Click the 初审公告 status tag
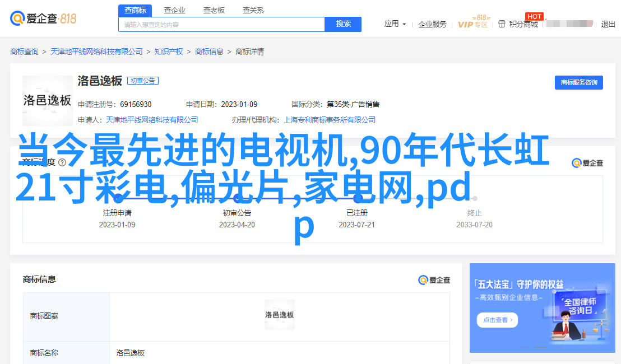 [x=143, y=81]
